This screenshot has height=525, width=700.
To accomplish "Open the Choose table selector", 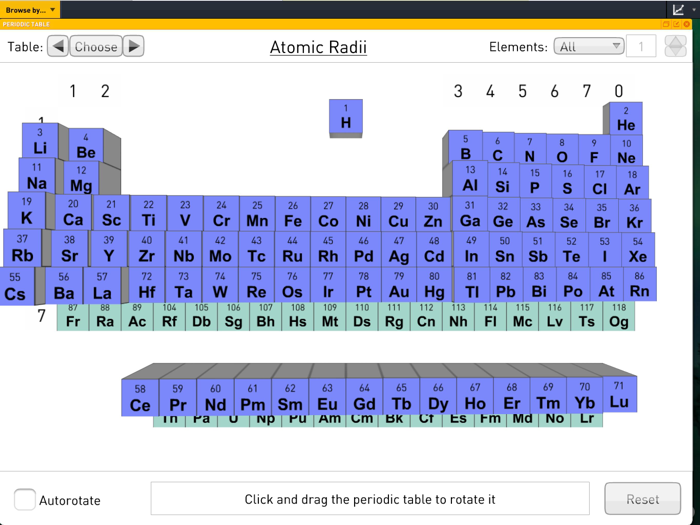I will point(96,46).
